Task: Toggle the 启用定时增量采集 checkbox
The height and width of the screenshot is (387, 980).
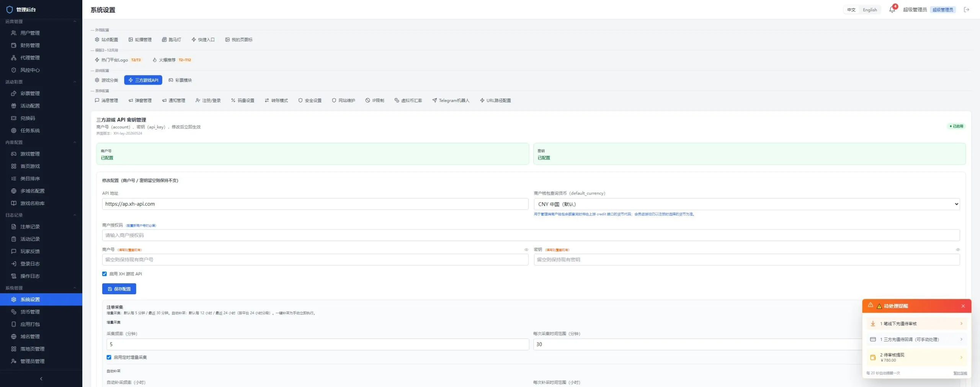Action: tap(109, 357)
